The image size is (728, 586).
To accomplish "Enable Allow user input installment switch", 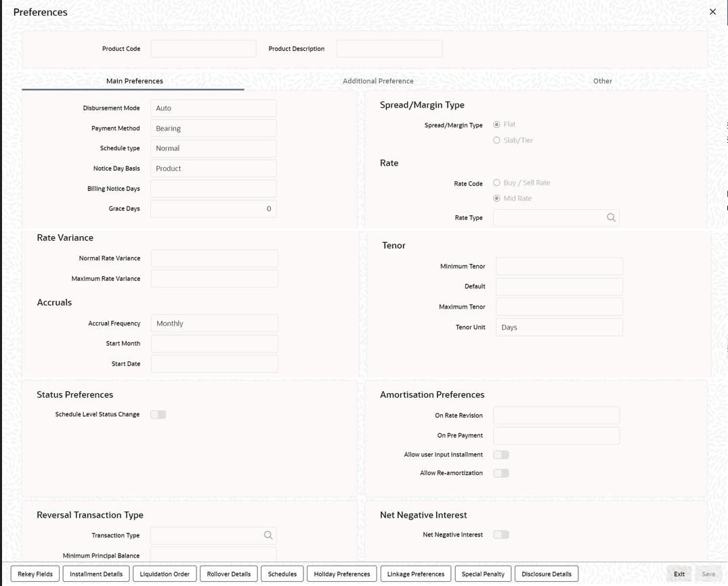I will point(501,455).
